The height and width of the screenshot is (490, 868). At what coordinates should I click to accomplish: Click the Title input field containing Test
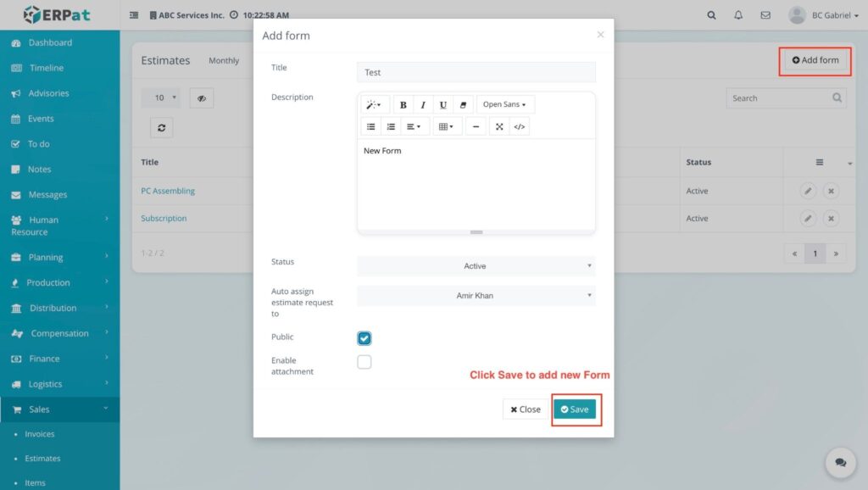476,72
